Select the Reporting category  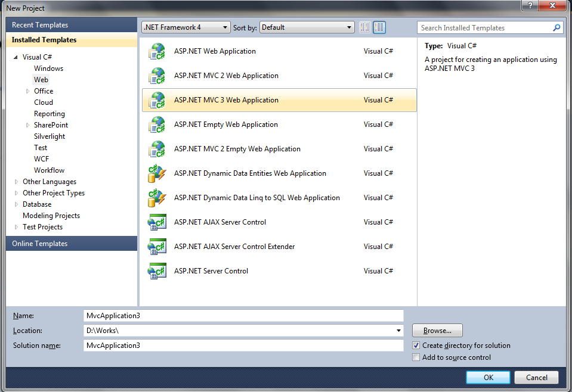coord(50,114)
